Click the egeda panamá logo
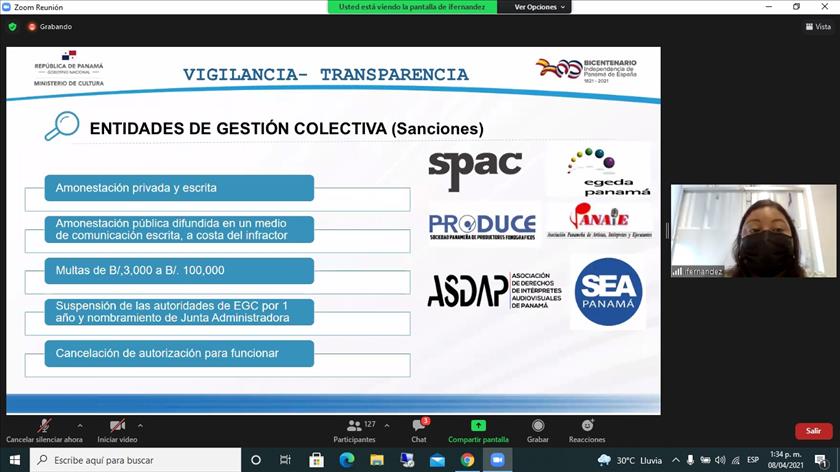The width and height of the screenshot is (840, 472). (x=609, y=172)
